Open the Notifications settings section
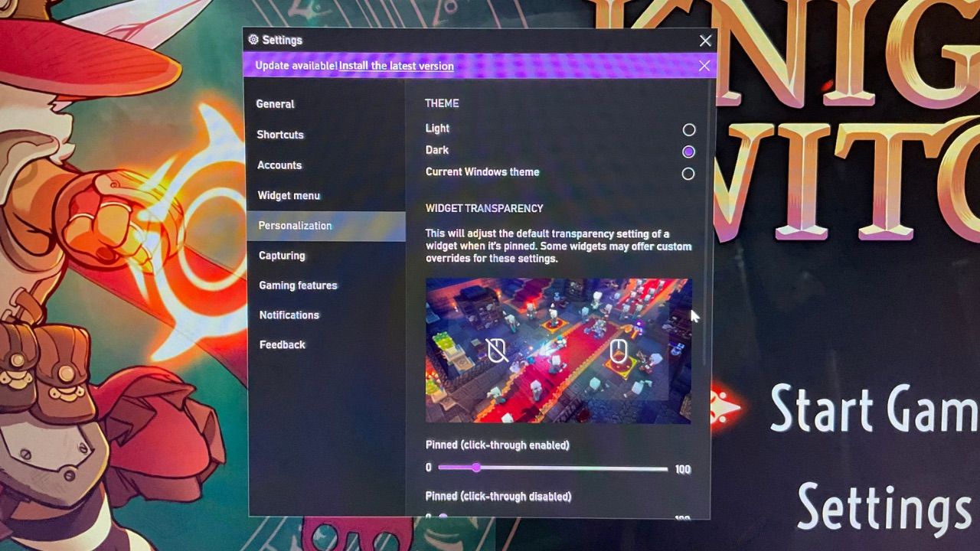 click(x=289, y=315)
